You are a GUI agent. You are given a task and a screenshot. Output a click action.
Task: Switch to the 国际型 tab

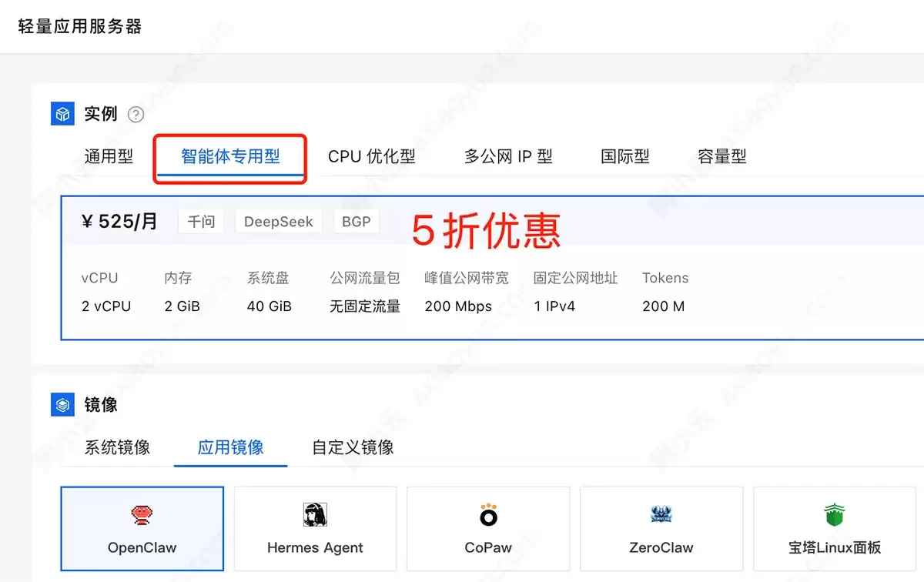(x=625, y=156)
